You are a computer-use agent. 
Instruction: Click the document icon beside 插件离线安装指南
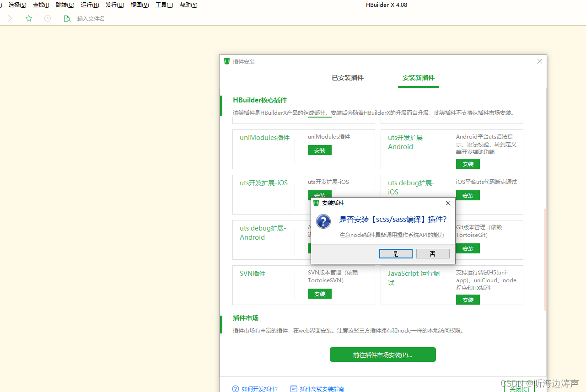(294, 389)
